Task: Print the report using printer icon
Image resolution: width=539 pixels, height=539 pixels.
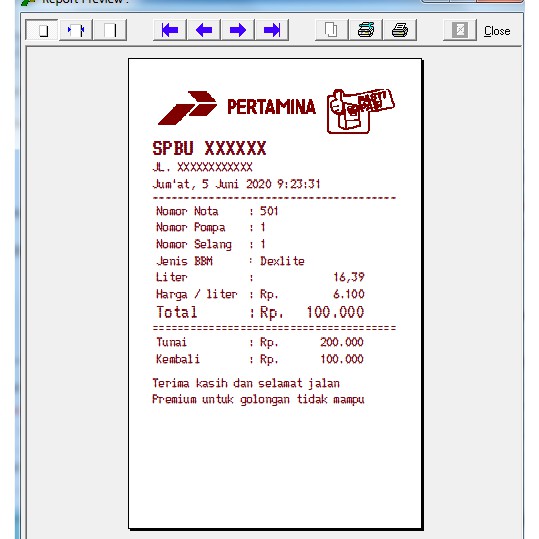Action: pos(400,30)
